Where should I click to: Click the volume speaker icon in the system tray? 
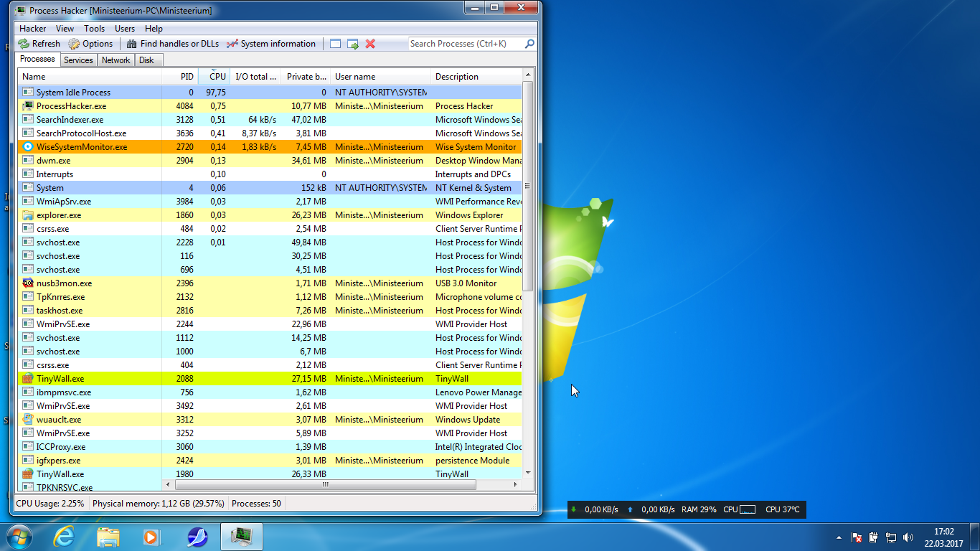tap(908, 537)
